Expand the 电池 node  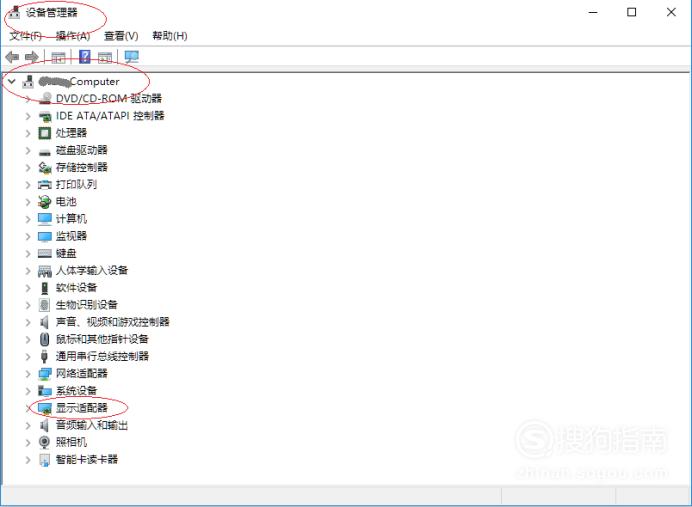click(x=28, y=202)
